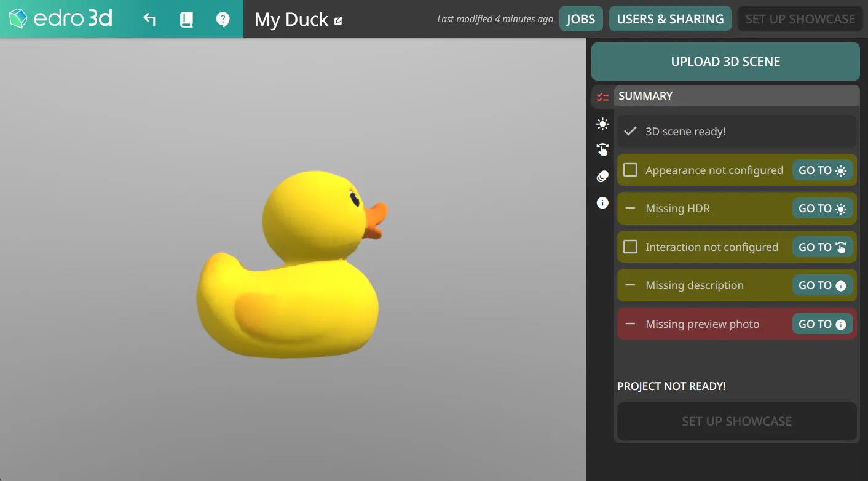The image size is (868, 481).
Task: Click the SUMMARY panel header
Action: coord(736,96)
